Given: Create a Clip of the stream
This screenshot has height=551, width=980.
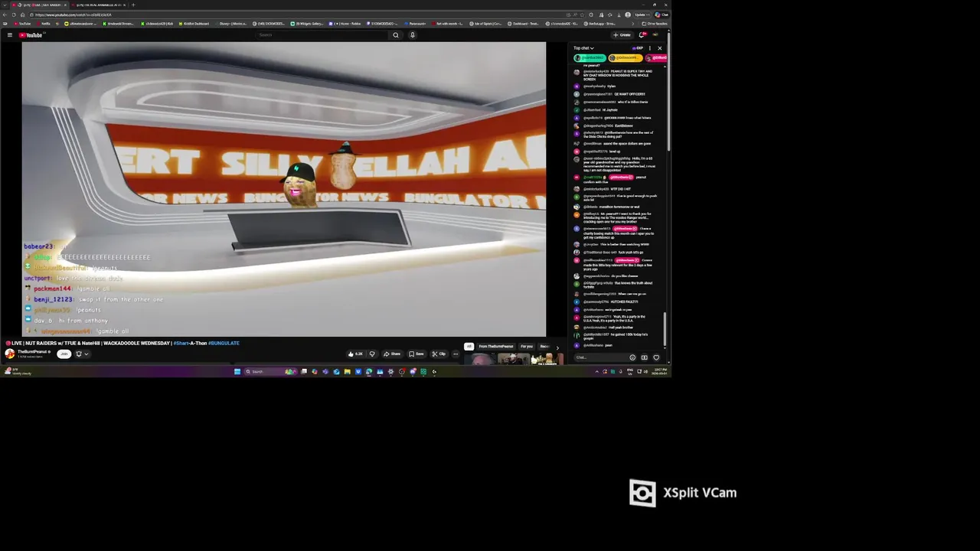Looking at the screenshot, I should pos(439,354).
